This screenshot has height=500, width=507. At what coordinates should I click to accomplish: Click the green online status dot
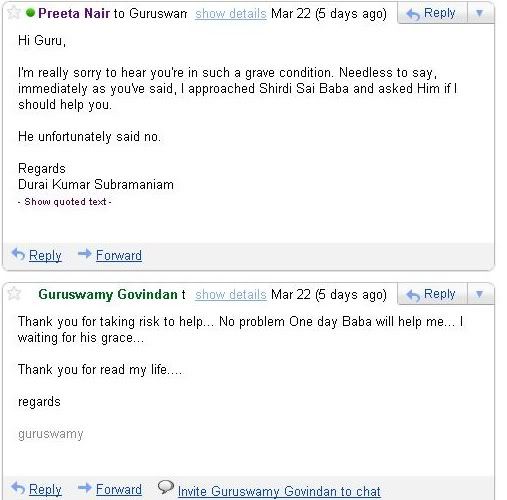pyautogui.click(x=30, y=13)
